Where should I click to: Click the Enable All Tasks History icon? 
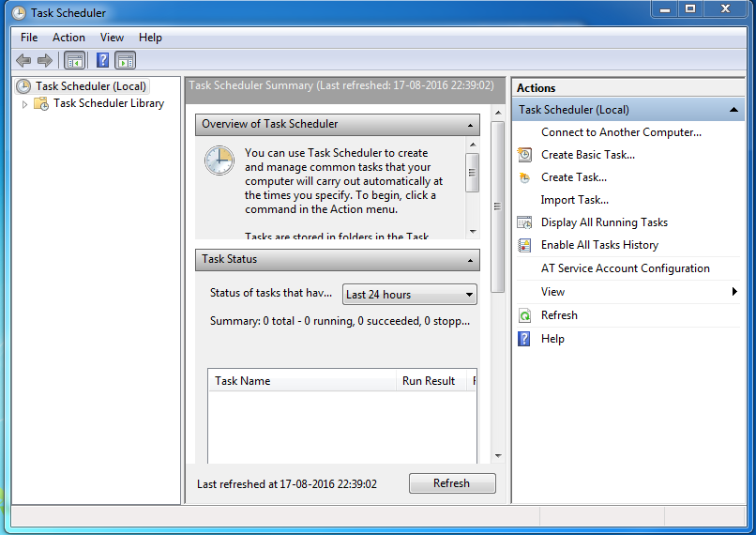coord(524,245)
